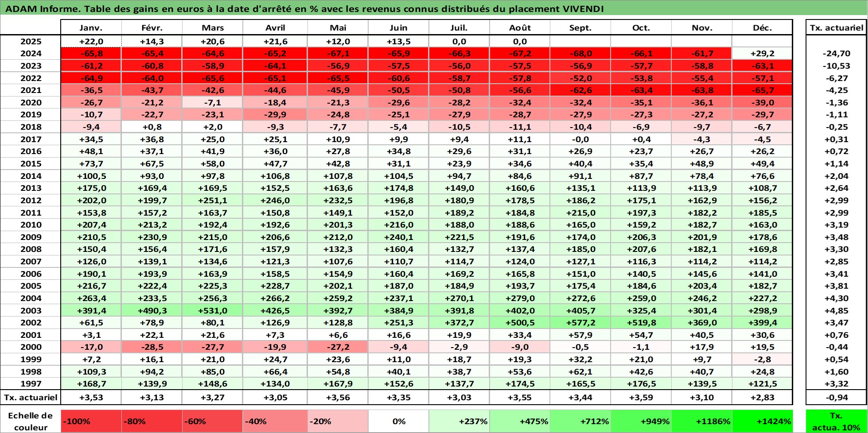Click the 'Tx. actuariel' row label at bottom left

[x=31, y=398]
